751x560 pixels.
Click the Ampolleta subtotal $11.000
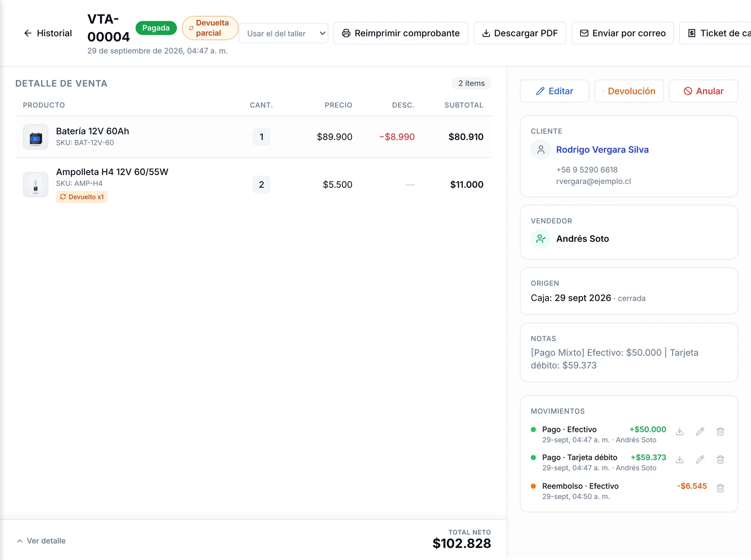click(x=467, y=184)
